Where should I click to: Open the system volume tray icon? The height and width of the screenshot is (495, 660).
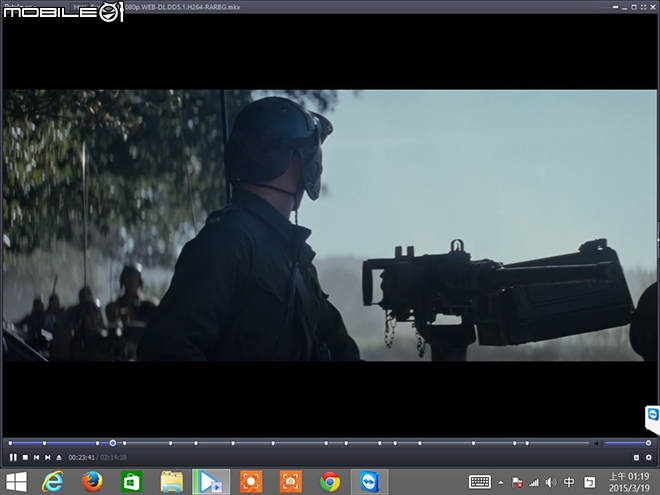point(551,482)
